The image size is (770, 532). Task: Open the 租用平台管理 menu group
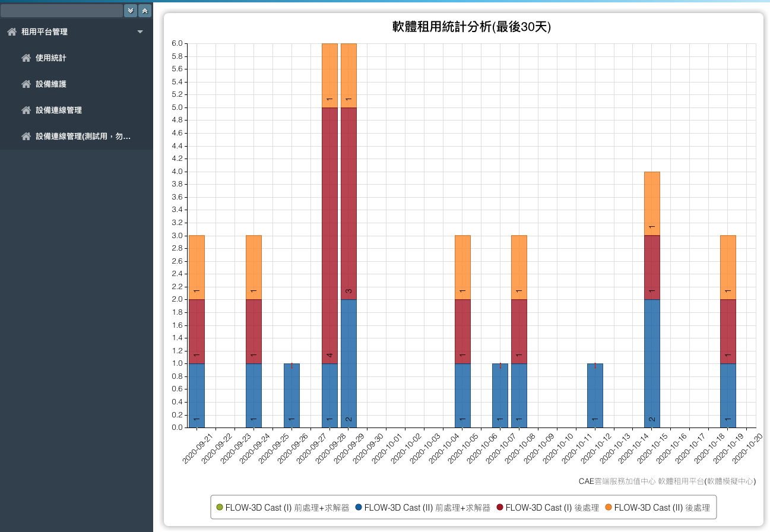click(77, 32)
